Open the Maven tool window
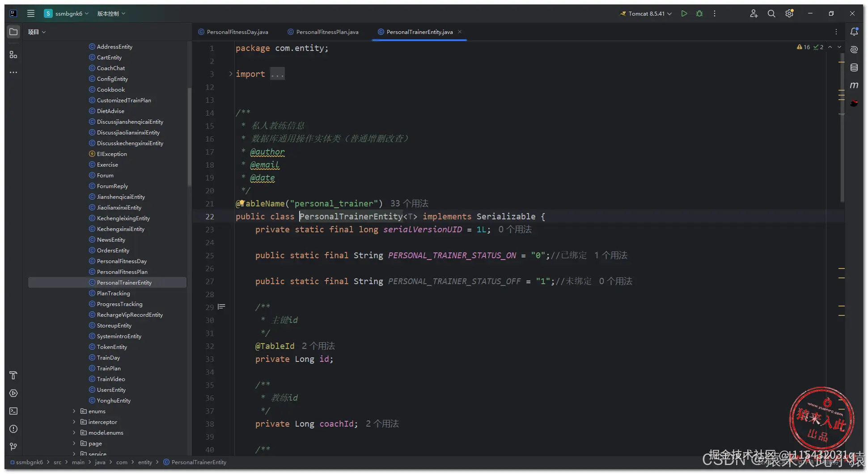Image resolution: width=868 pixels, height=474 pixels. pyautogui.click(x=854, y=85)
